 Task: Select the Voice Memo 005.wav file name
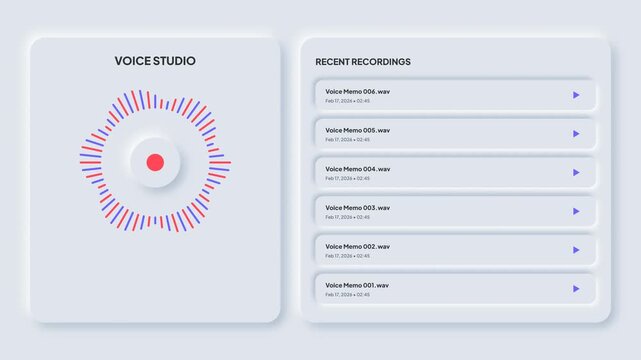pos(358,130)
